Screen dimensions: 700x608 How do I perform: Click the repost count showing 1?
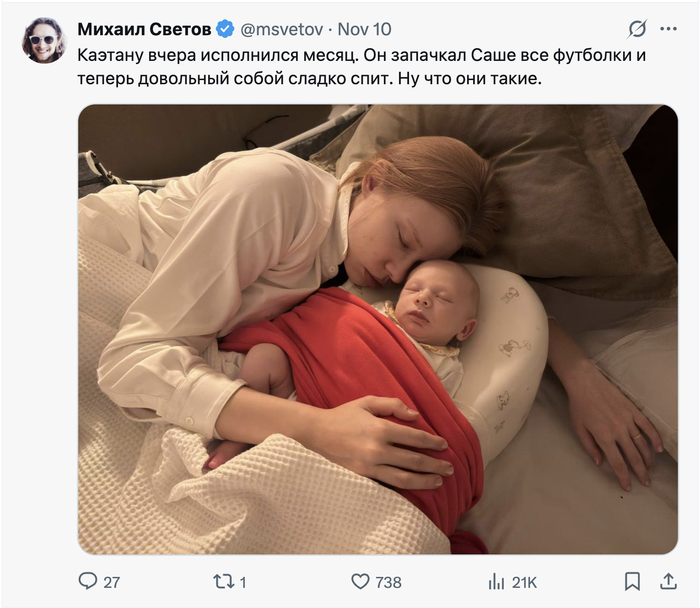(x=243, y=582)
